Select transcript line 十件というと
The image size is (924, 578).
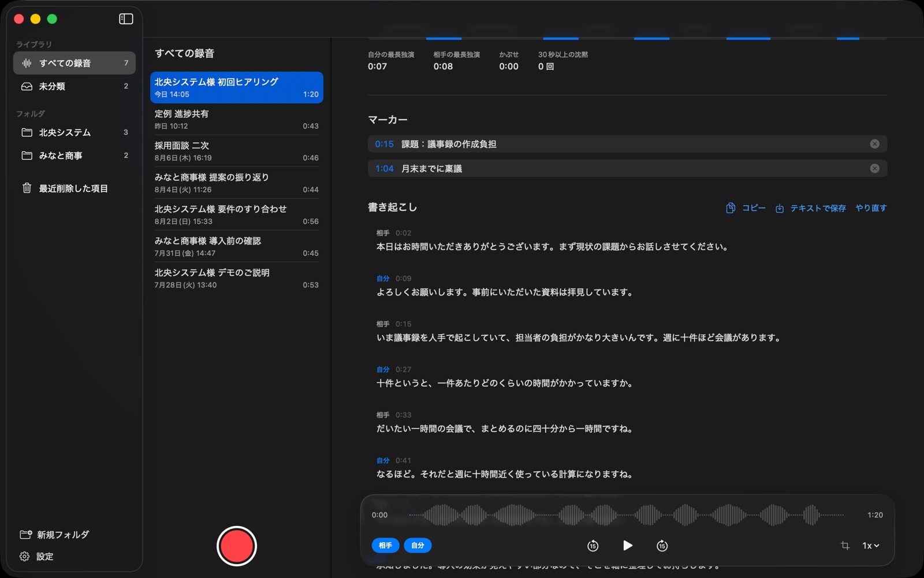pyautogui.click(x=505, y=383)
